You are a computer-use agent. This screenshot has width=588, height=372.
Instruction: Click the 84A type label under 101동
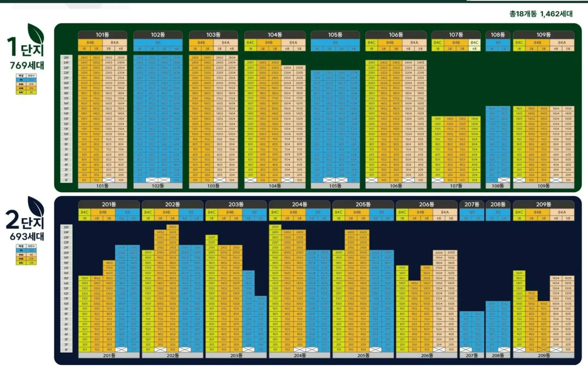[115, 43]
